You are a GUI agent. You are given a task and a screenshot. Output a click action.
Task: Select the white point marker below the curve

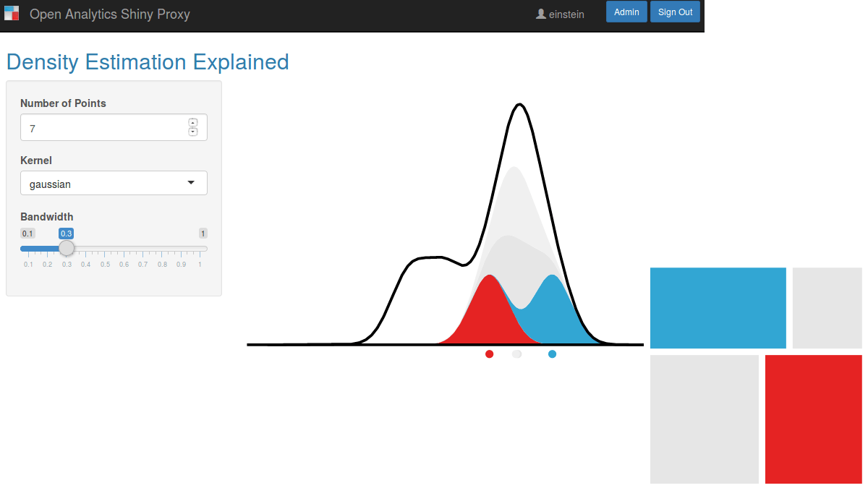click(x=516, y=354)
